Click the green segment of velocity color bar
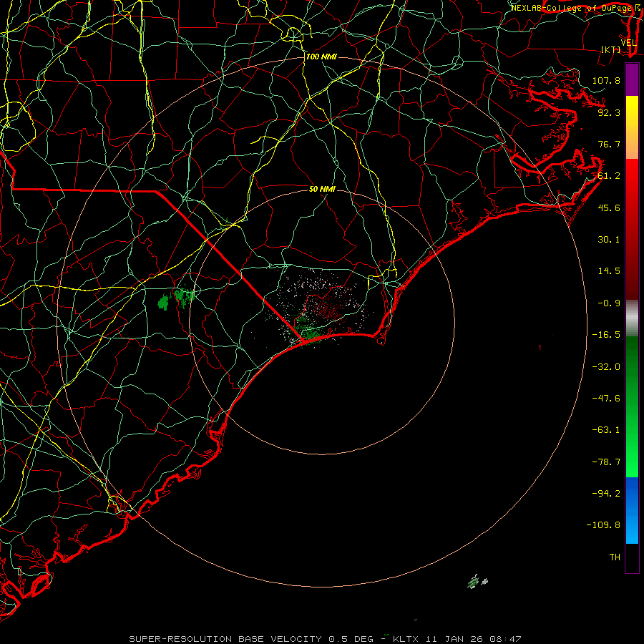The height and width of the screenshot is (644, 644). [632, 406]
